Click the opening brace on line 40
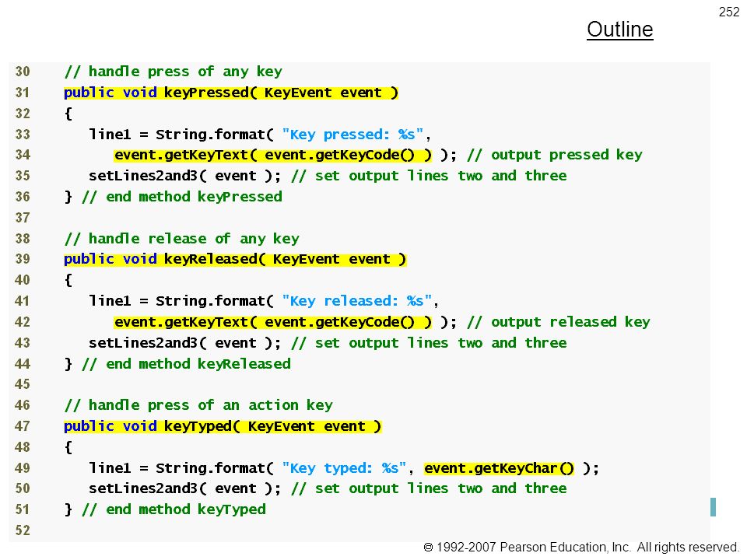The width and height of the screenshot is (747, 560). pyautogui.click(x=68, y=281)
